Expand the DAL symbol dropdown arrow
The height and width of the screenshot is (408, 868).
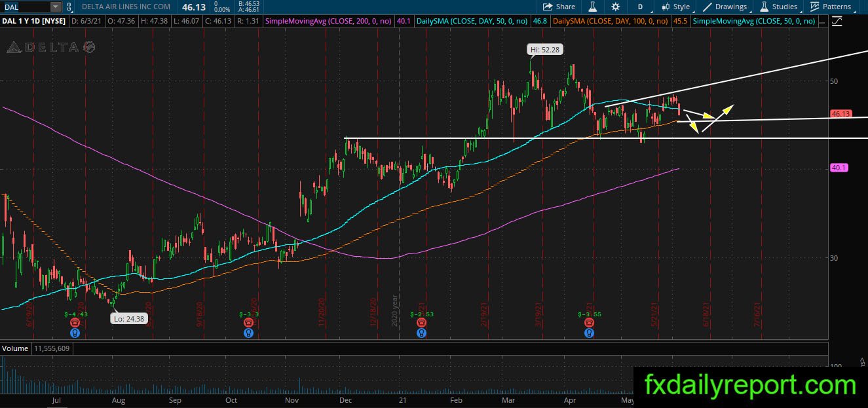click(55, 7)
